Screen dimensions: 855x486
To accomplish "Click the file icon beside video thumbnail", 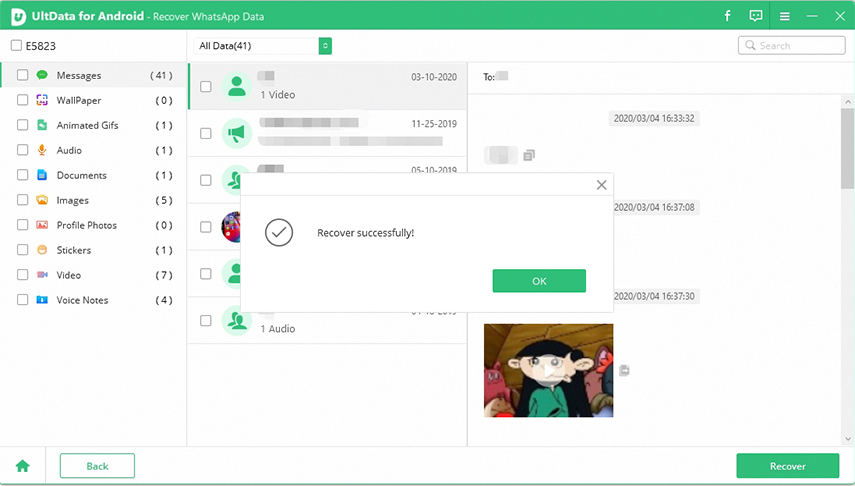I will (624, 370).
